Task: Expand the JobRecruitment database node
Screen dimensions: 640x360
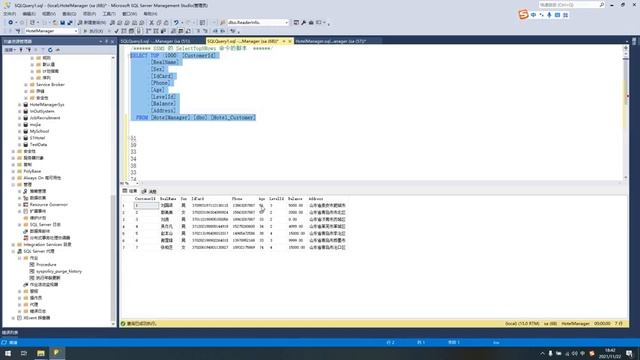Action: [x=19, y=118]
